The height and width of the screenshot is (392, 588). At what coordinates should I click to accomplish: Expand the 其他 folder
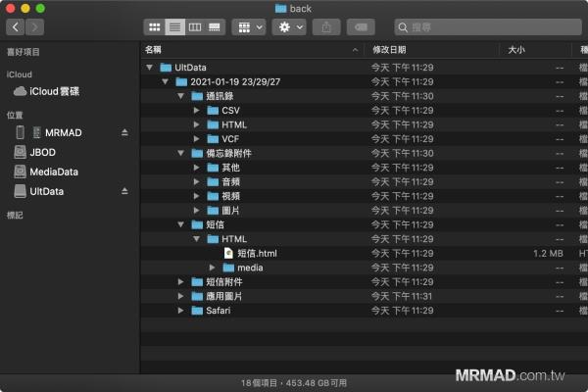[197, 168]
